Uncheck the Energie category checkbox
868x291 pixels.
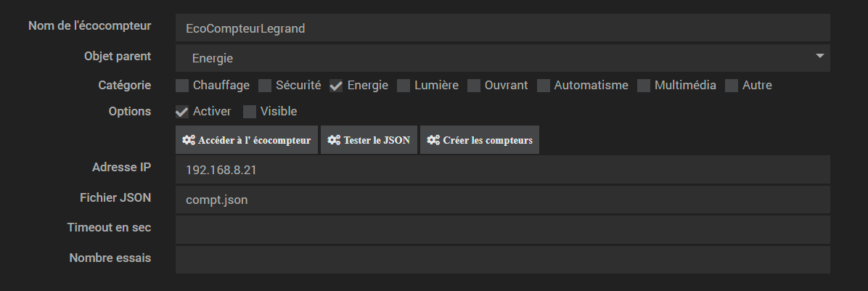click(336, 86)
